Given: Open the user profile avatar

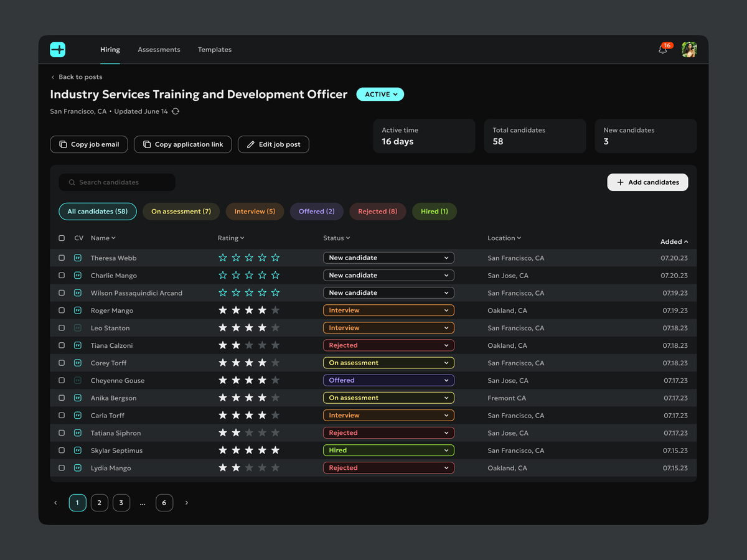Looking at the screenshot, I should [689, 50].
